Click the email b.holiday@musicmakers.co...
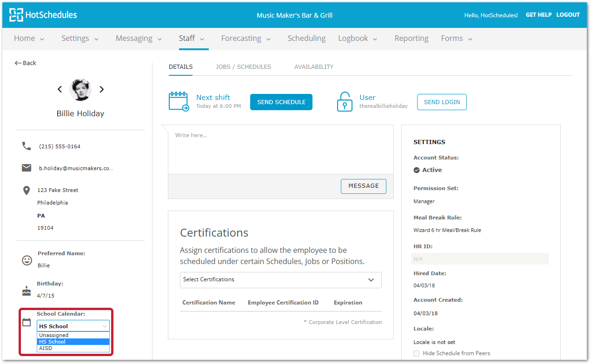The image size is (591, 364). [76, 168]
